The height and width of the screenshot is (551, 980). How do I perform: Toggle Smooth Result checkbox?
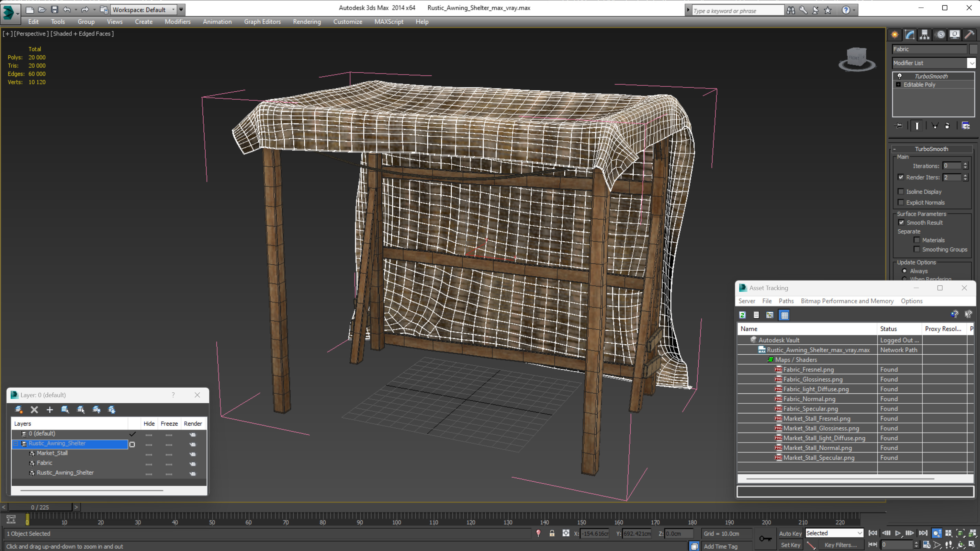pos(901,222)
